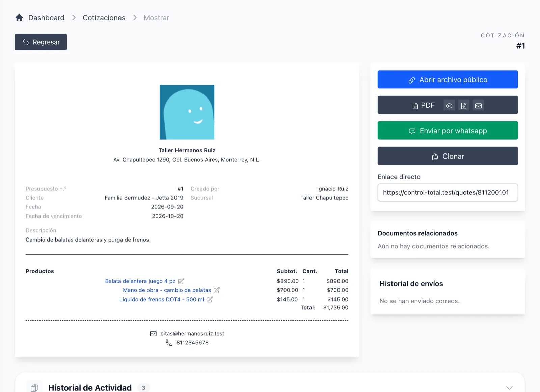
Task: Click the phone number 8112345678
Action: click(192, 342)
